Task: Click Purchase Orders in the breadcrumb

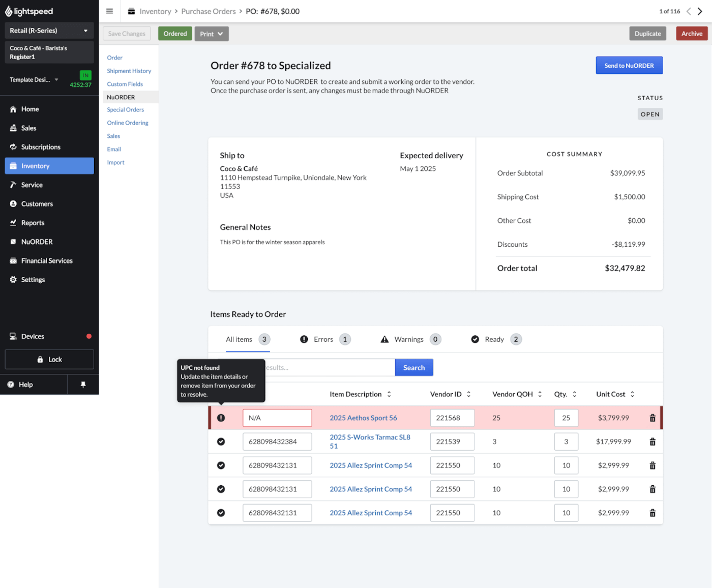Action: tap(209, 11)
